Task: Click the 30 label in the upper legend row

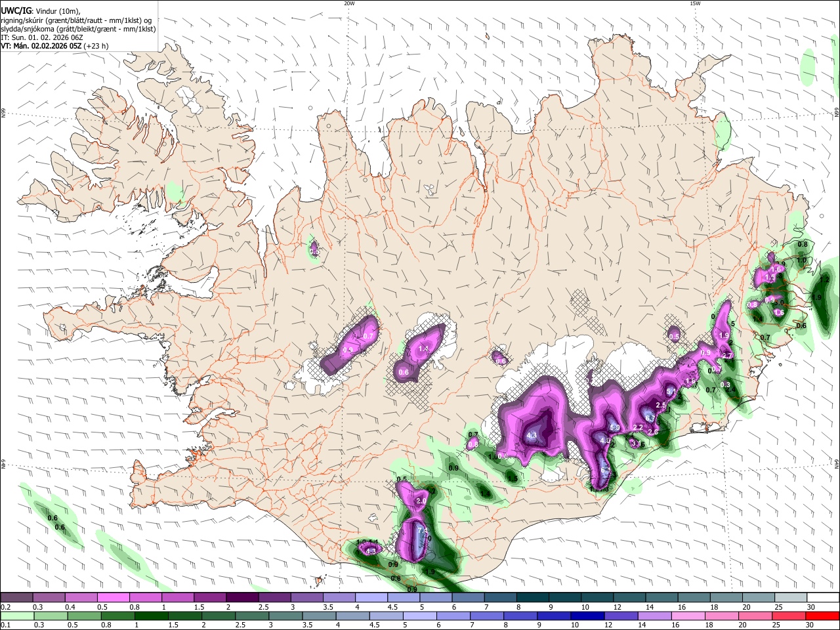Action: coord(811,607)
